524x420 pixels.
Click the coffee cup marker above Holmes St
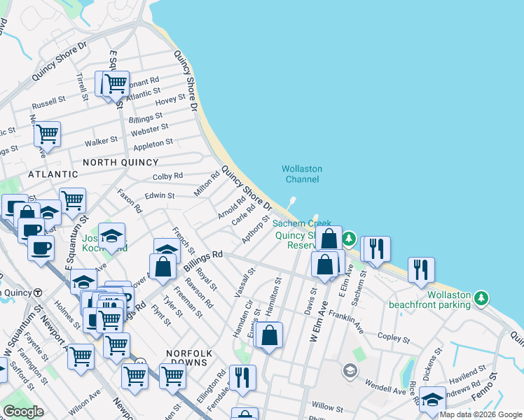pos(41,251)
